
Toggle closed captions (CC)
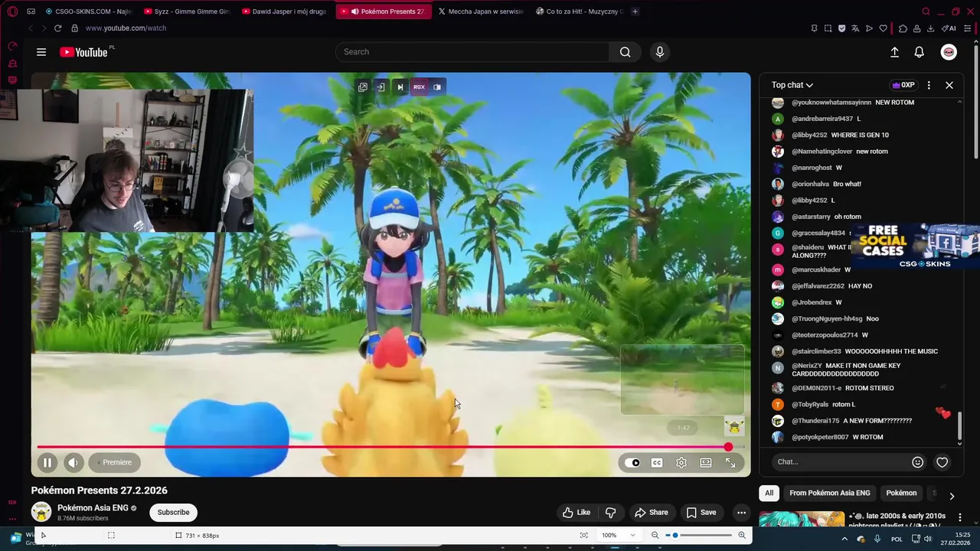click(x=657, y=462)
